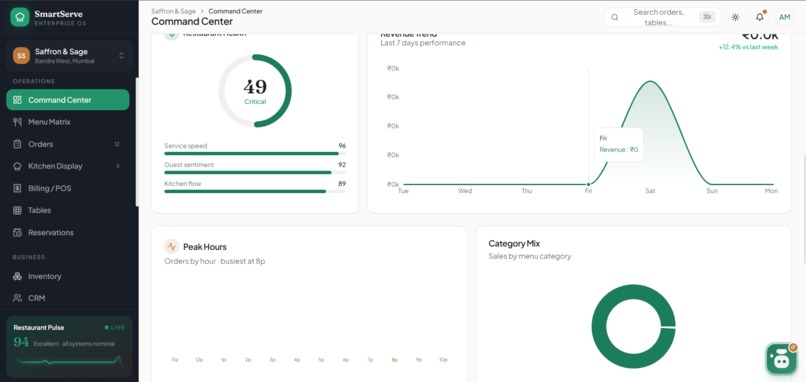Click the Orders count badge 12
Image resolution: width=806 pixels, height=382 pixels.
point(117,144)
